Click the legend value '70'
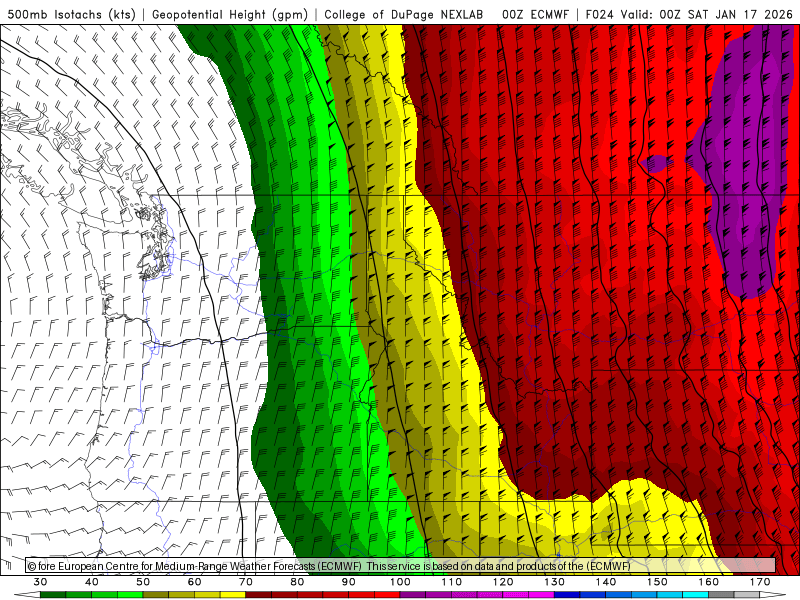This screenshot has height=600, width=800. pyautogui.click(x=246, y=582)
